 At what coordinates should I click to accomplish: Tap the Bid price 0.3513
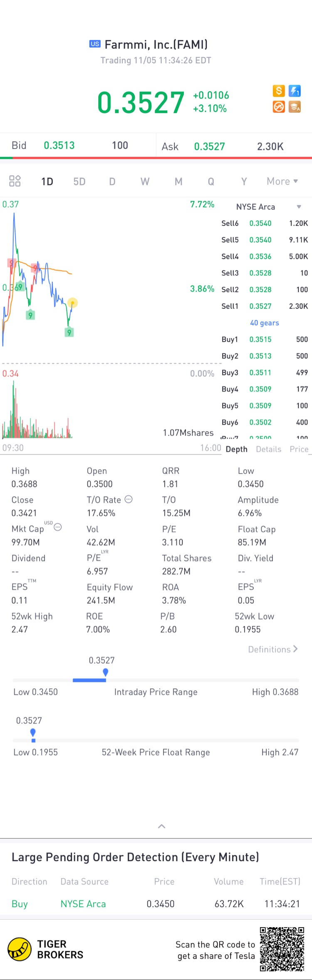pos(59,145)
